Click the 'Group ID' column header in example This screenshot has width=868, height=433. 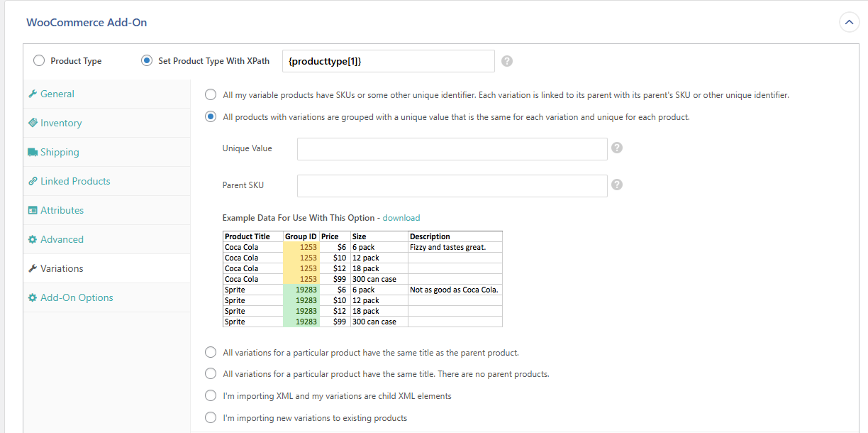tap(301, 236)
